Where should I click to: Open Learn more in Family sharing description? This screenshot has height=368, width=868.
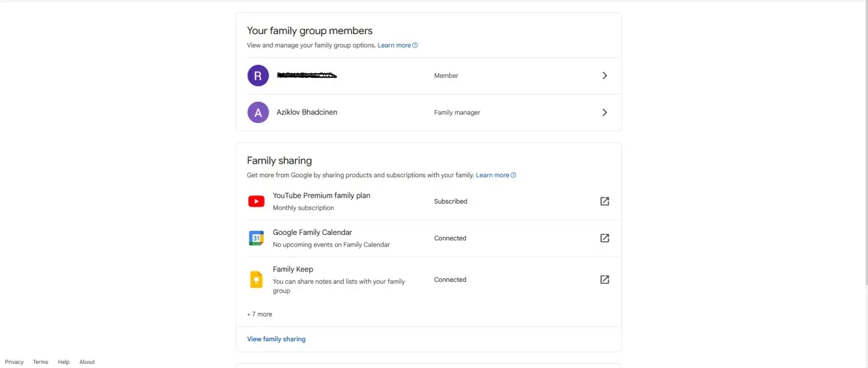pyautogui.click(x=492, y=175)
